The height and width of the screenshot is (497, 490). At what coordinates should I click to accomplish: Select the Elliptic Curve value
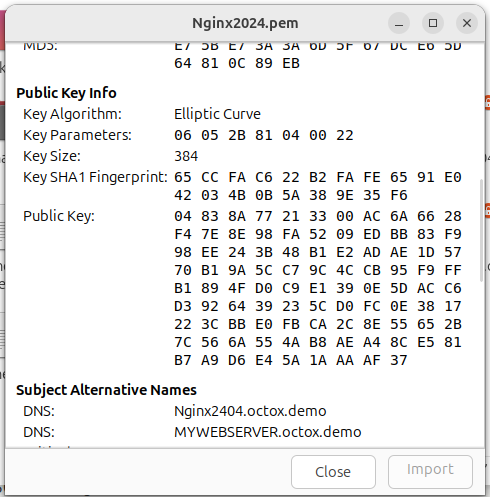217,114
